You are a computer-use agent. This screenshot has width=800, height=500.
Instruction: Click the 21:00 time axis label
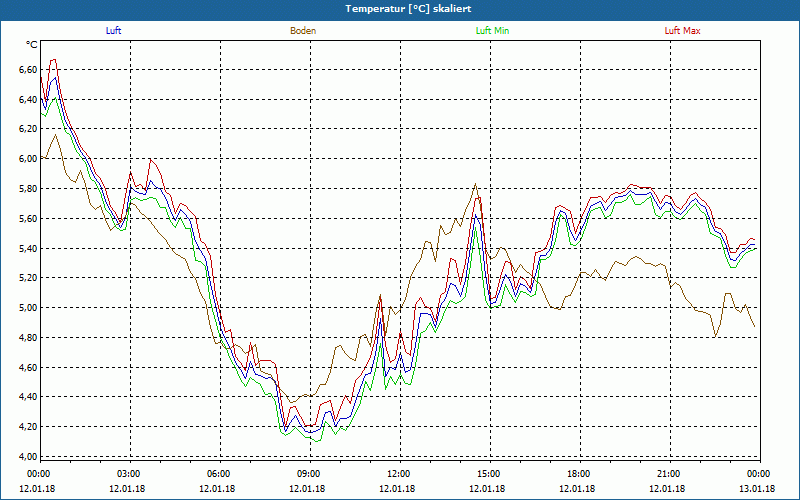[667, 474]
